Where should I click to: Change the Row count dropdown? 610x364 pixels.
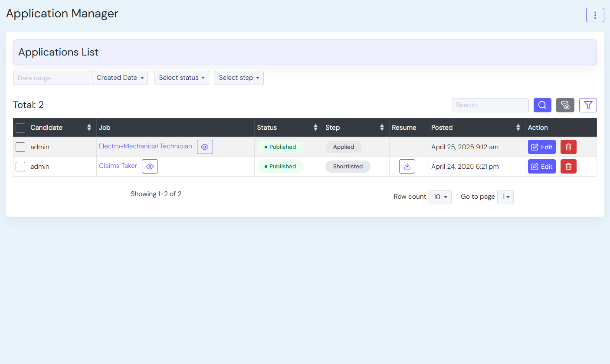click(x=440, y=197)
